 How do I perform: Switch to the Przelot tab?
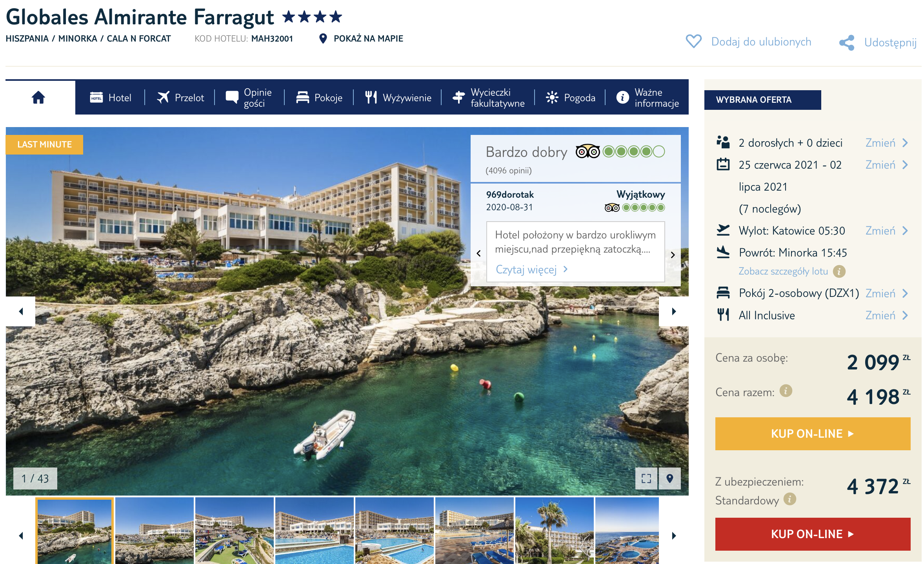pyautogui.click(x=180, y=98)
